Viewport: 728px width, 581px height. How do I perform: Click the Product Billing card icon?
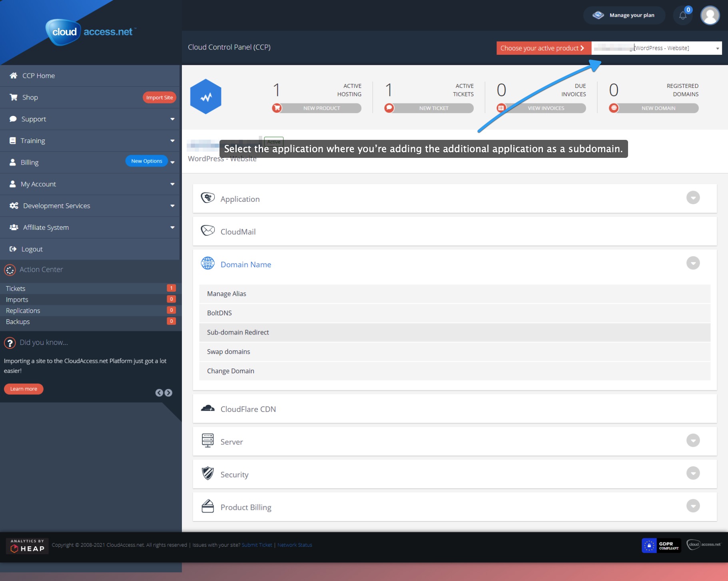coord(207,506)
